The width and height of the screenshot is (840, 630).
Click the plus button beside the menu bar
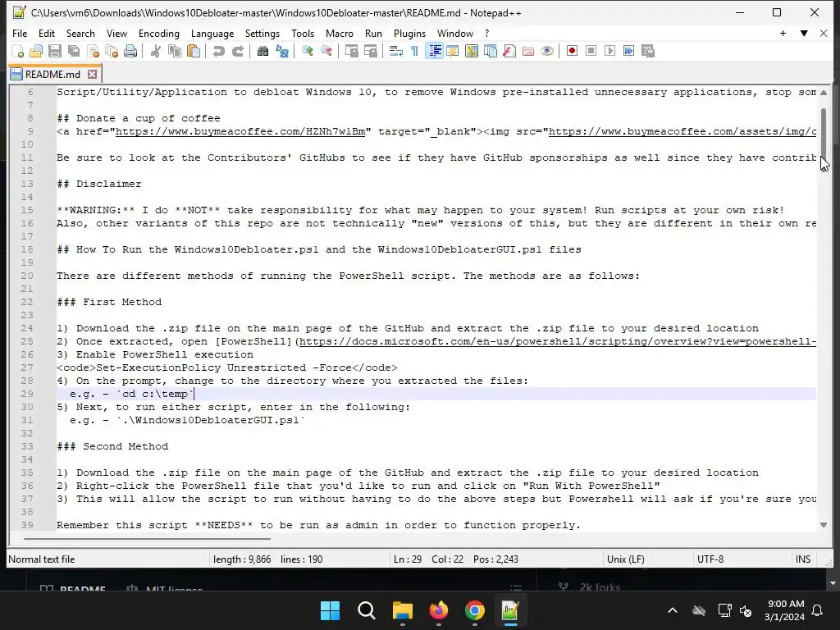point(783,33)
